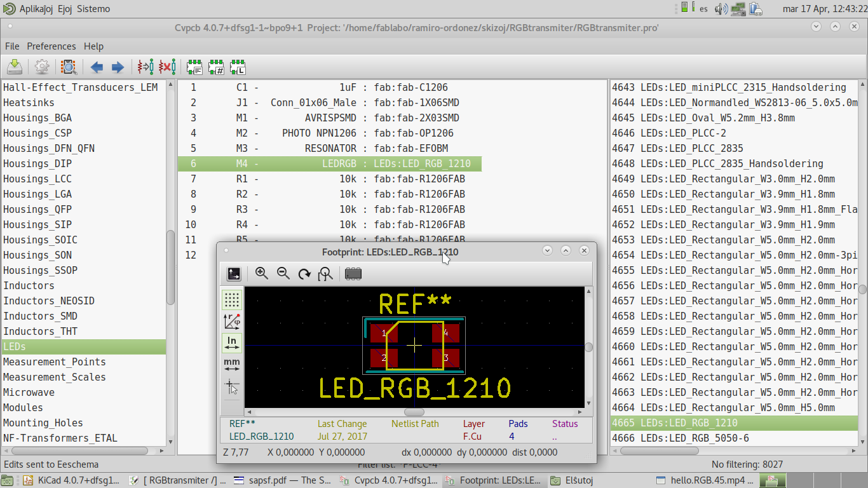Image resolution: width=868 pixels, height=488 pixels.
Task: Go to next unassociated component arrow
Action: (x=118, y=67)
